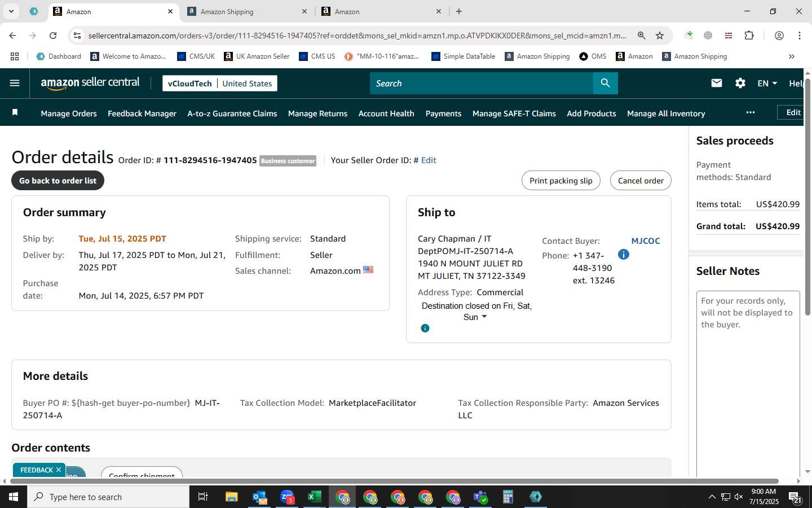The width and height of the screenshot is (812, 508).
Task: Click Print packing slip
Action: click(x=561, y=181)
